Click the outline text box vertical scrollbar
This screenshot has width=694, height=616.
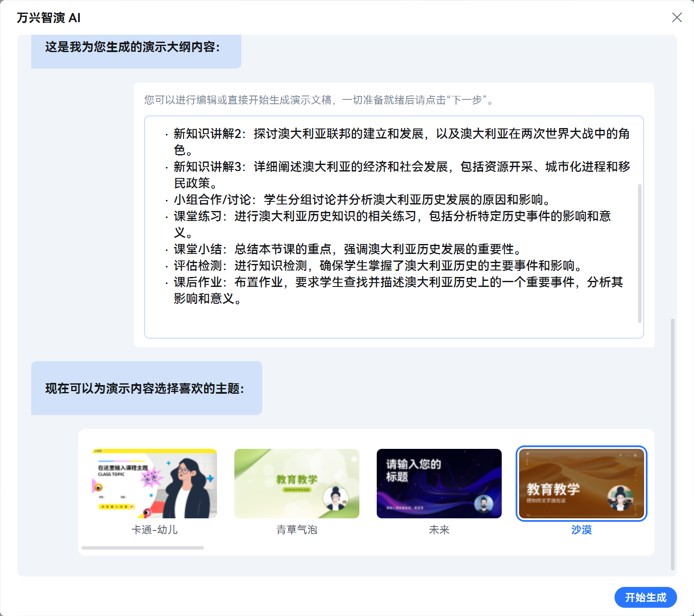pyautogui.click(x=639, y=254)
